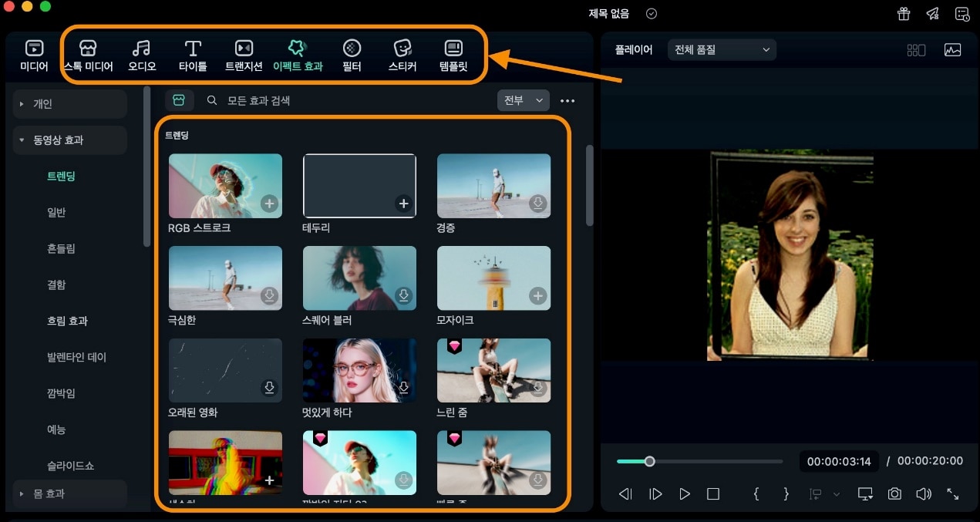
Task: Download the 오래된 영화 effect
Action: (269, 388)
